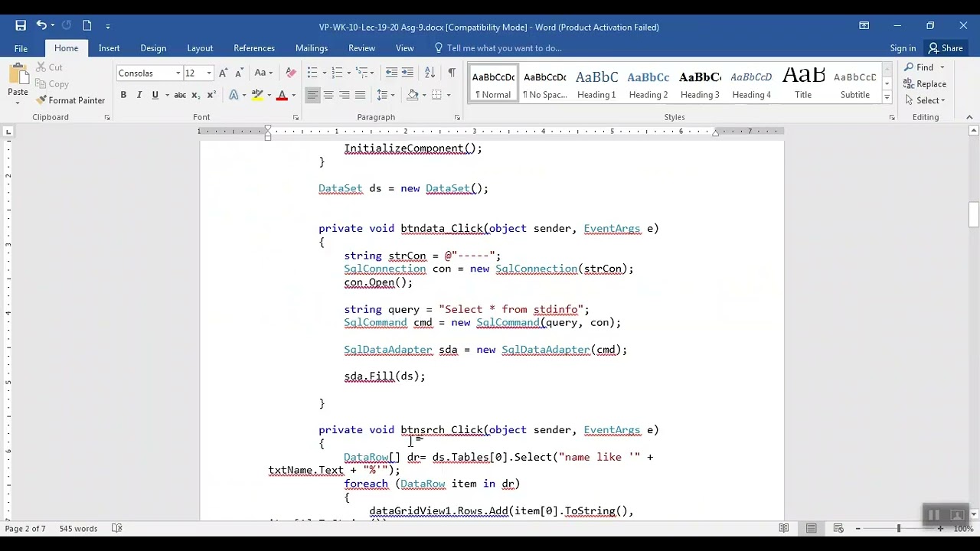Decrease paragraph indent
The image size is (980, 551).
[391, 73]
